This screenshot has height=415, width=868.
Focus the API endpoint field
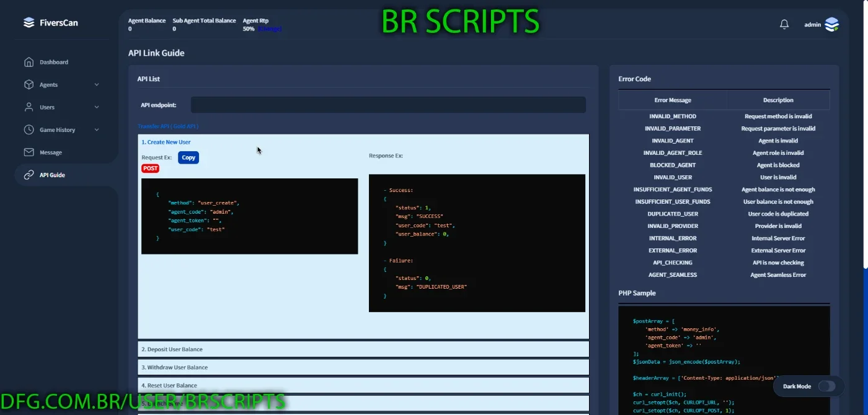(388, 105)
